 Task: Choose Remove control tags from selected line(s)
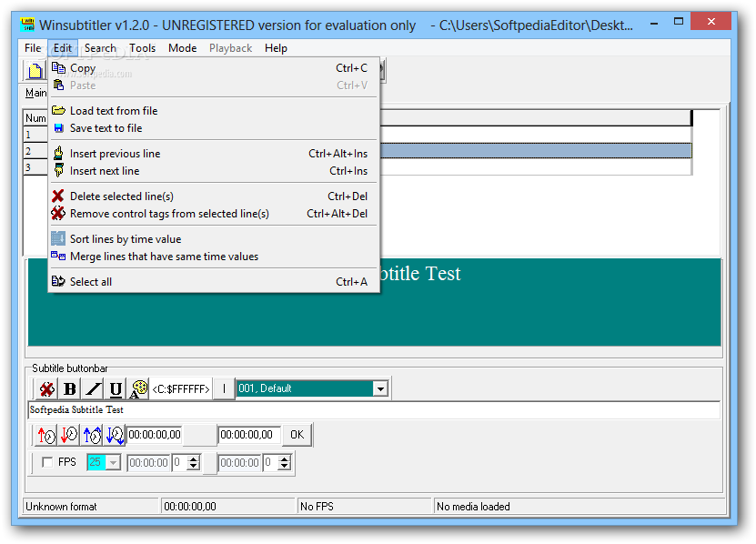click(x=214, y=214)
